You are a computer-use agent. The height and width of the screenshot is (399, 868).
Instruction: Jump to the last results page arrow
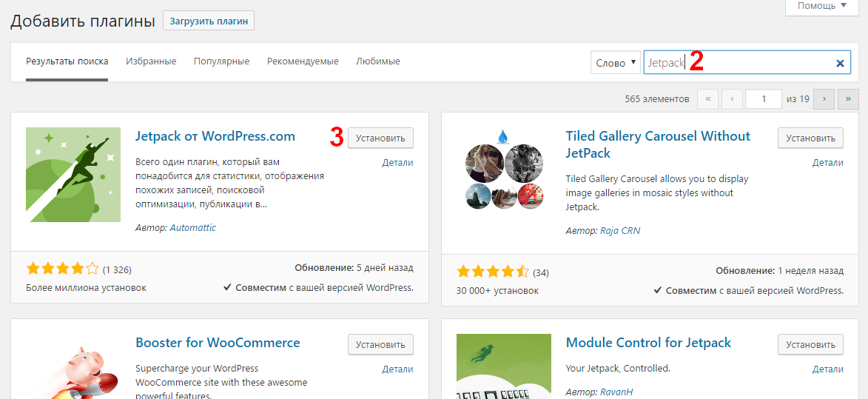848,99
